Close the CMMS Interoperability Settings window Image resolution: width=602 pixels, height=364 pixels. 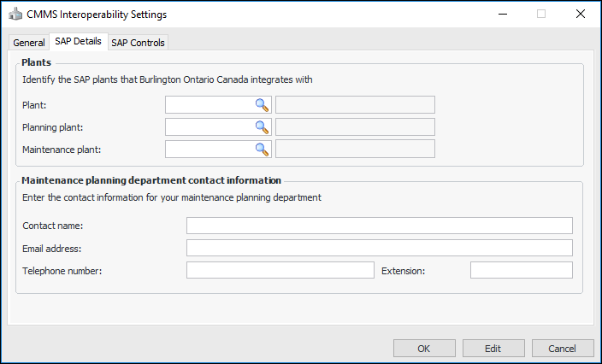pyautogui.click(x=581, y=15)
